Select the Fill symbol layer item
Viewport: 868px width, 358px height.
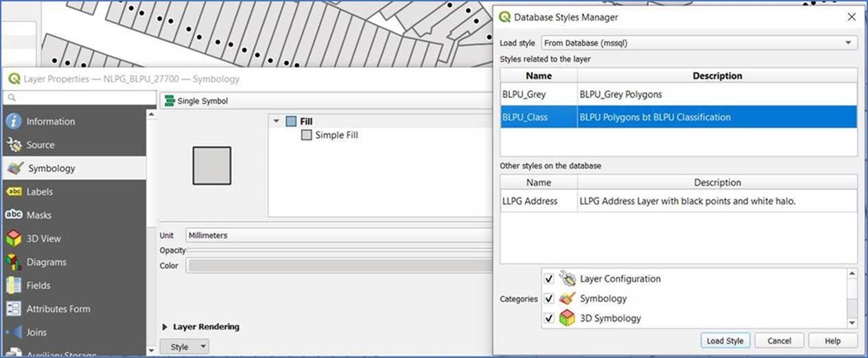306,121
